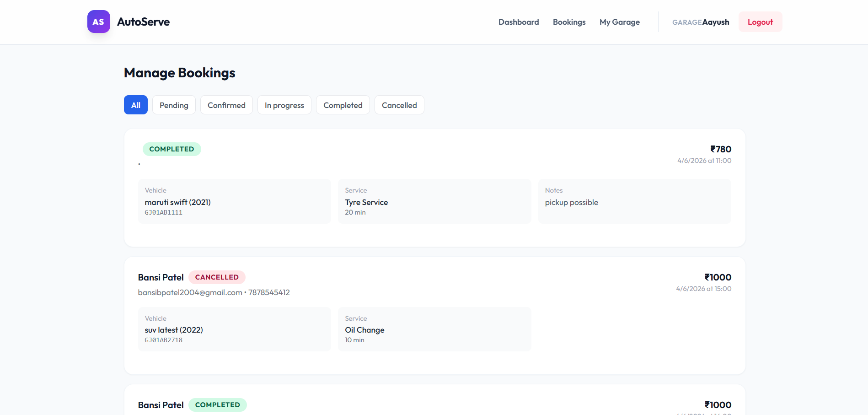Show Completed bookings filter
868x415 pixels.
[x=343, y=105]
